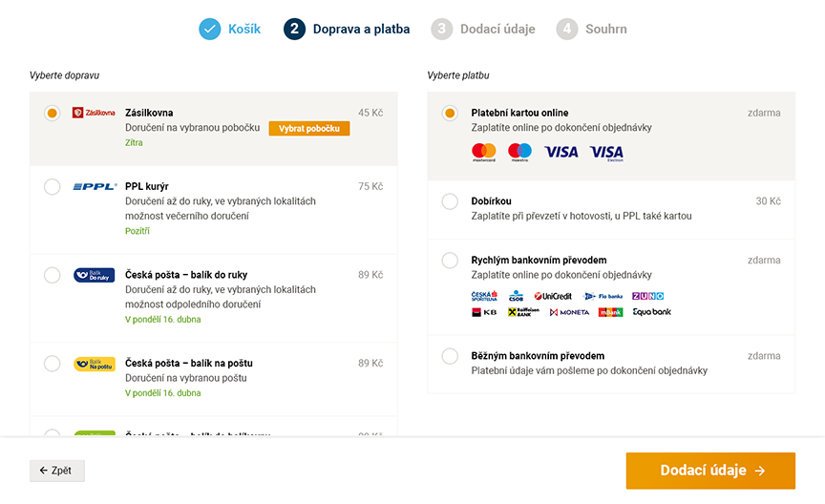Go to Košík step

pos(229,29)
